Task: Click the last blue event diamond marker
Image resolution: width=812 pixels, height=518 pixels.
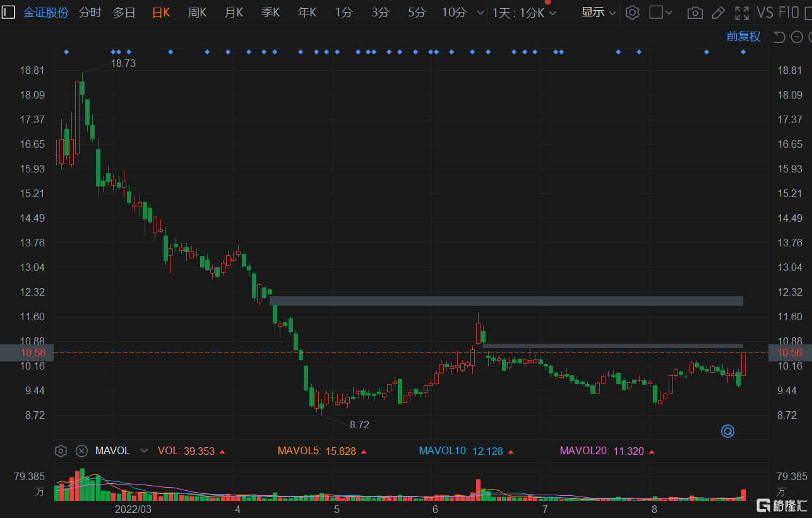Action: (743, 52)
